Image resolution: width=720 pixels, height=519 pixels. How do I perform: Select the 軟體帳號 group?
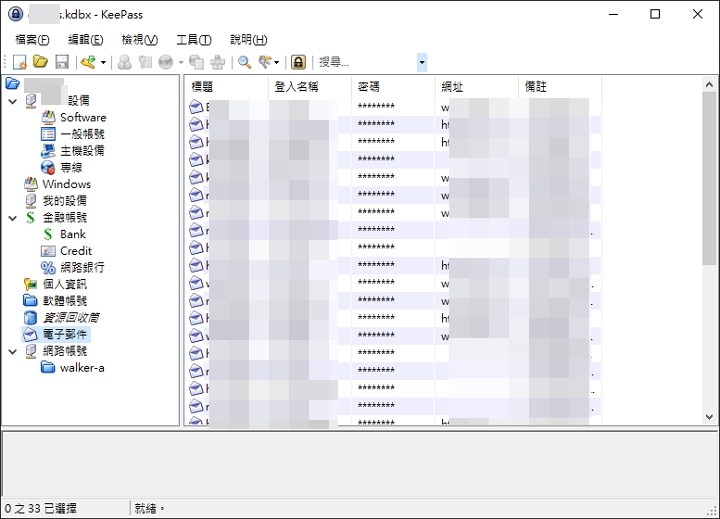tap(65, 301)
